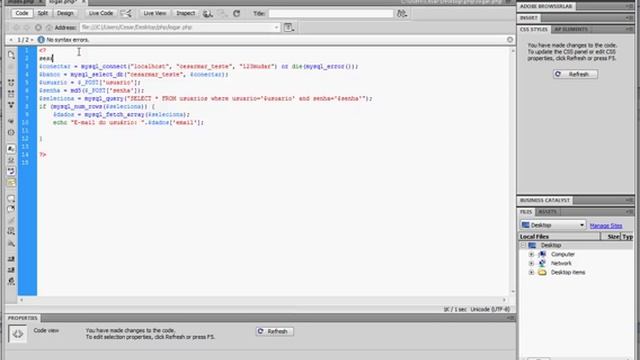Toggle Inspect mode
The image size is (640, 360).
point(185,13)
